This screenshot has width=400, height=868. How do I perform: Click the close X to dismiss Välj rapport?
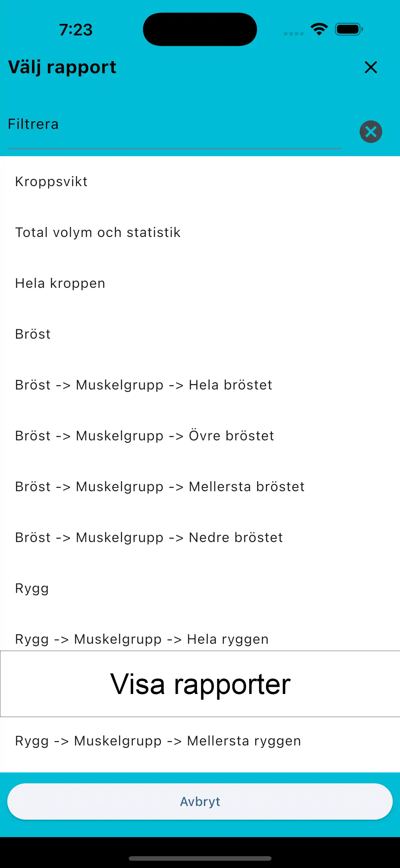pos(371,67)
